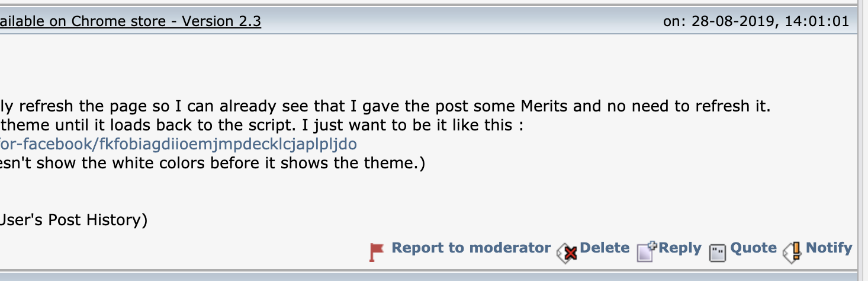
Task: Click the Delete icon with red X
Action: pyautogui.click(x=567, y=253)
